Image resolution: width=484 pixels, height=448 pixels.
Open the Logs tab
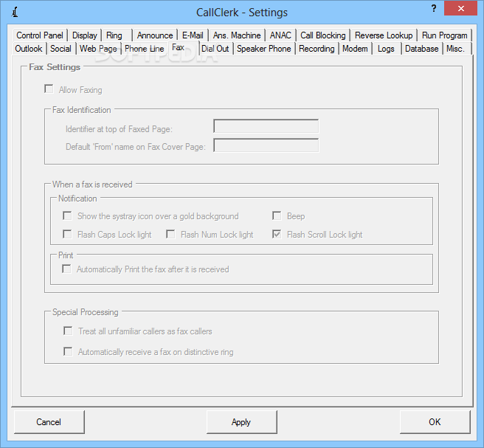tap(386, 49)
